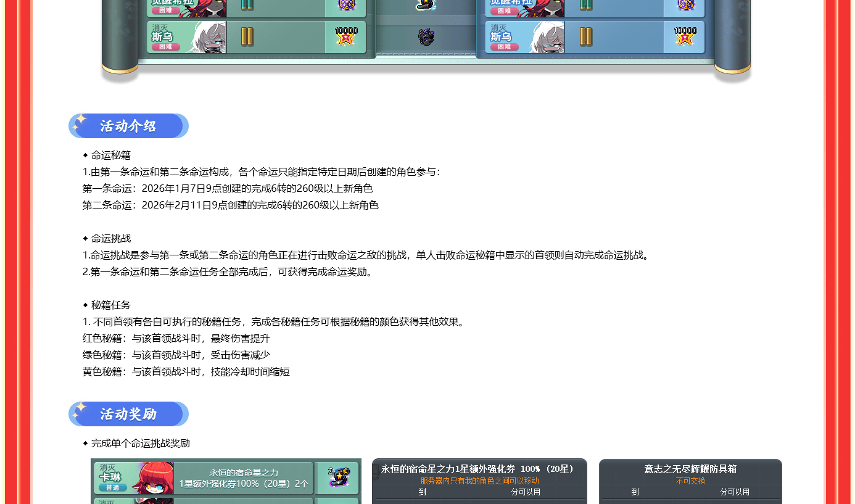Image resolution: width=855 pixels, height=504 pixels.
Task: Click the 活动奖励 section header
Action: (x=128, y=414)
